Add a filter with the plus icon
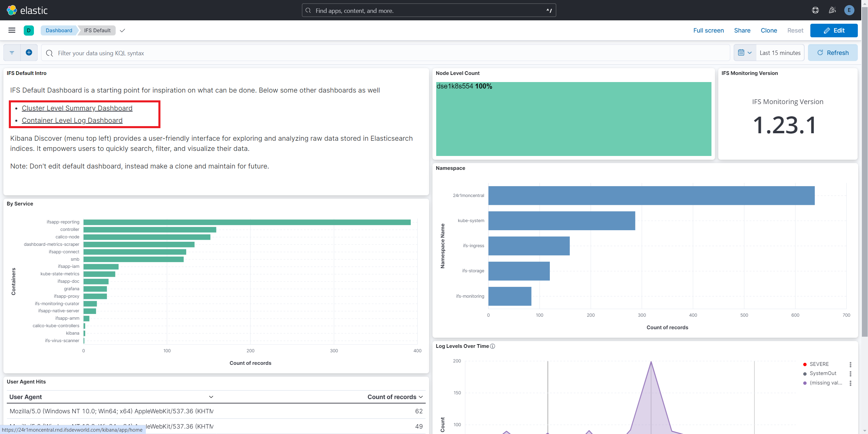Viewport: 868px width, 434px height. (x=29, y=53)
